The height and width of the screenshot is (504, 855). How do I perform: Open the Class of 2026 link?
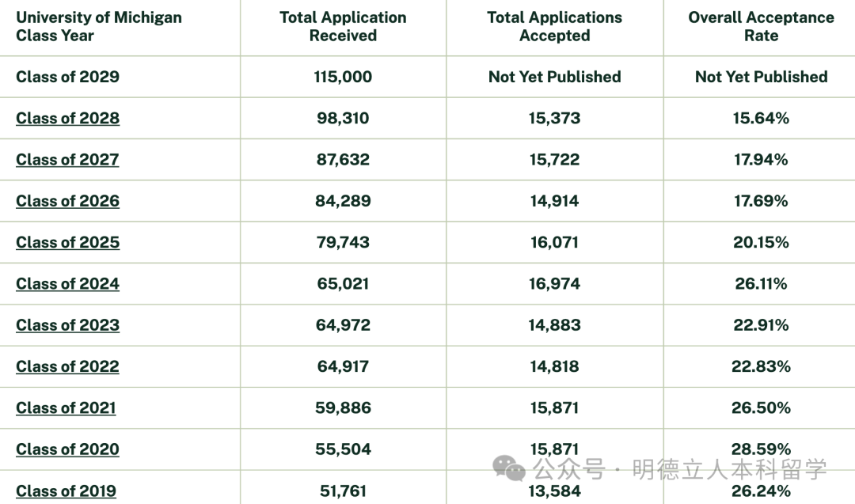(x=67, y=201)
